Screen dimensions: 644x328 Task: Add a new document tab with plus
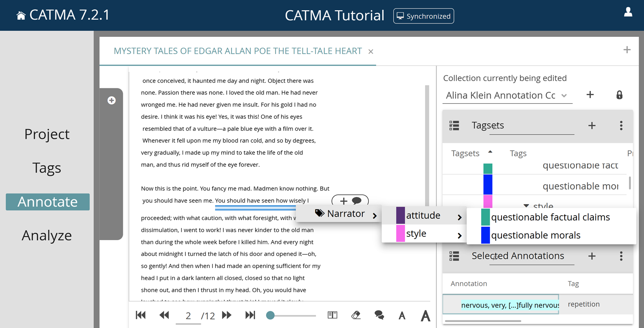point(627,50)
